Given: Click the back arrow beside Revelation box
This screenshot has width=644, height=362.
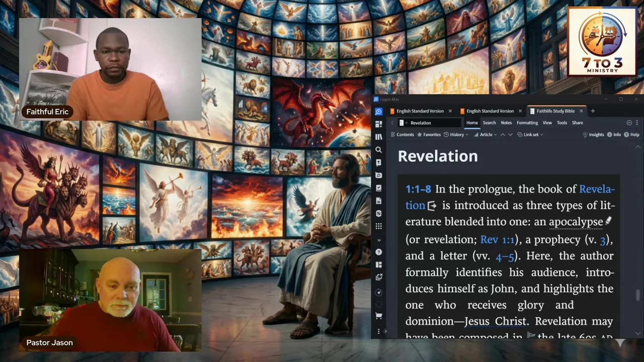Looking at the screenshot, I should point(392,123).
